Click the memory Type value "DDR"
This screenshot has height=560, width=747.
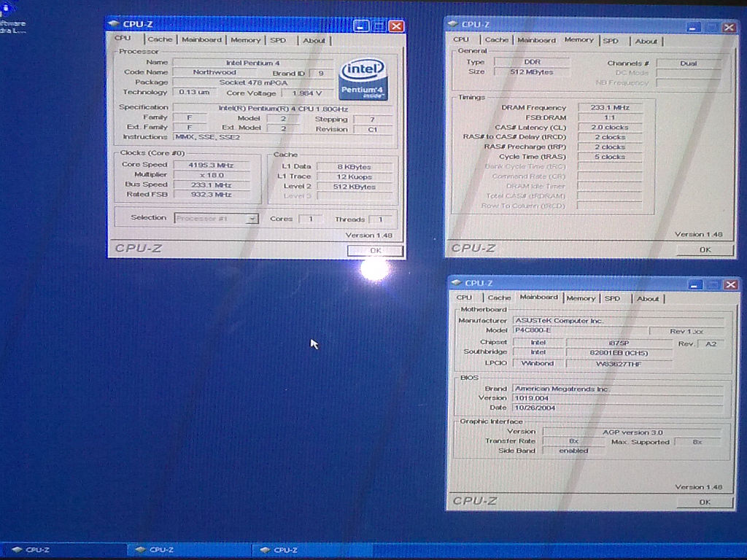point(532,62)
